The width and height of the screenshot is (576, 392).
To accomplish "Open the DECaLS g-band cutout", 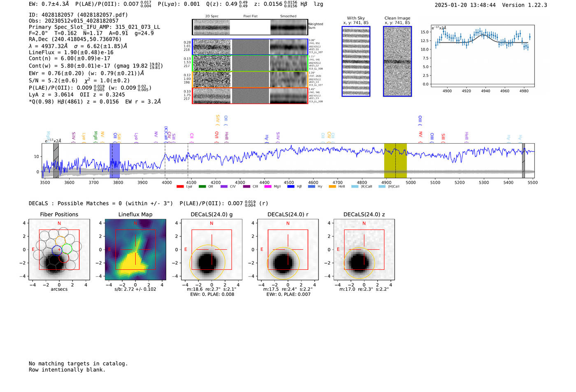I will pyautogui.click(x=212, y=250).
